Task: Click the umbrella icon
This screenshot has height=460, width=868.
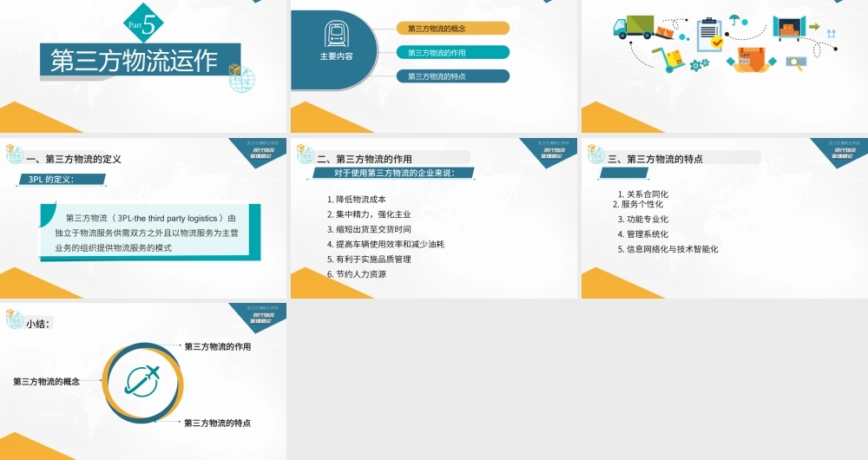Action: pos(735,21)
